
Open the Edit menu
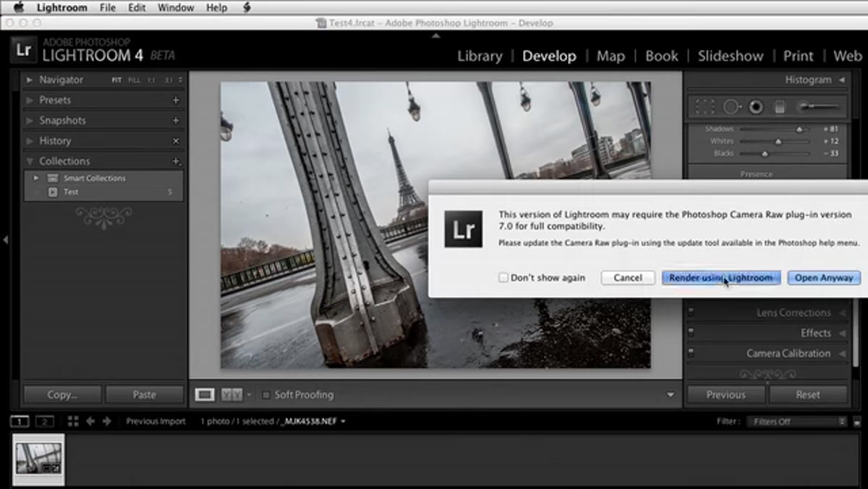(x=137, y=8)
